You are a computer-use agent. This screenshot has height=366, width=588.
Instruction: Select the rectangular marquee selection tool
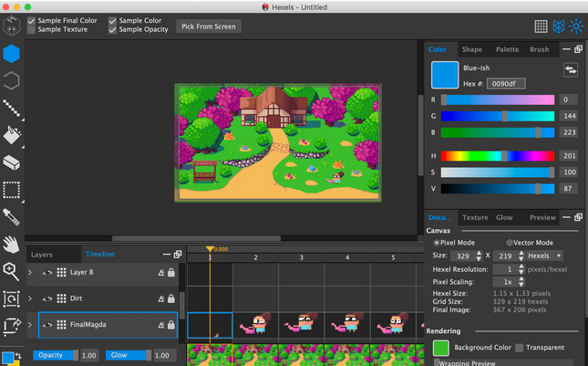tap(11, 190)
